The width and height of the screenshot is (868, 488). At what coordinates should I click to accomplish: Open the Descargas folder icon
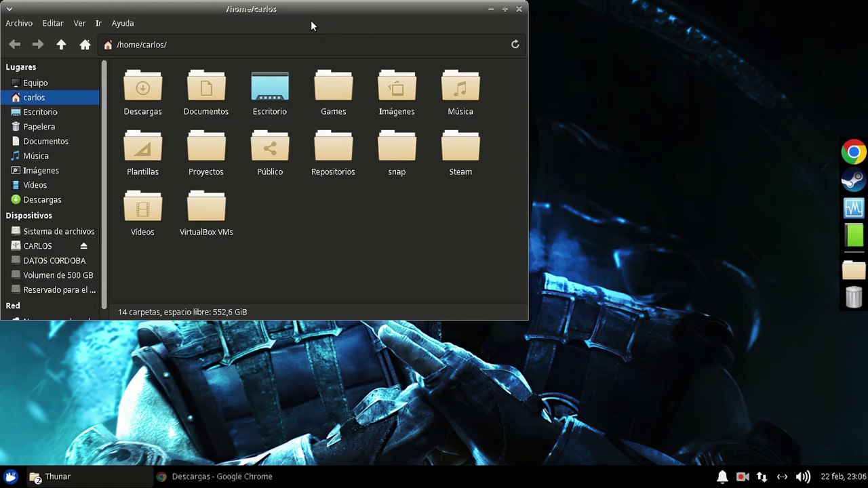pos(142,87)
